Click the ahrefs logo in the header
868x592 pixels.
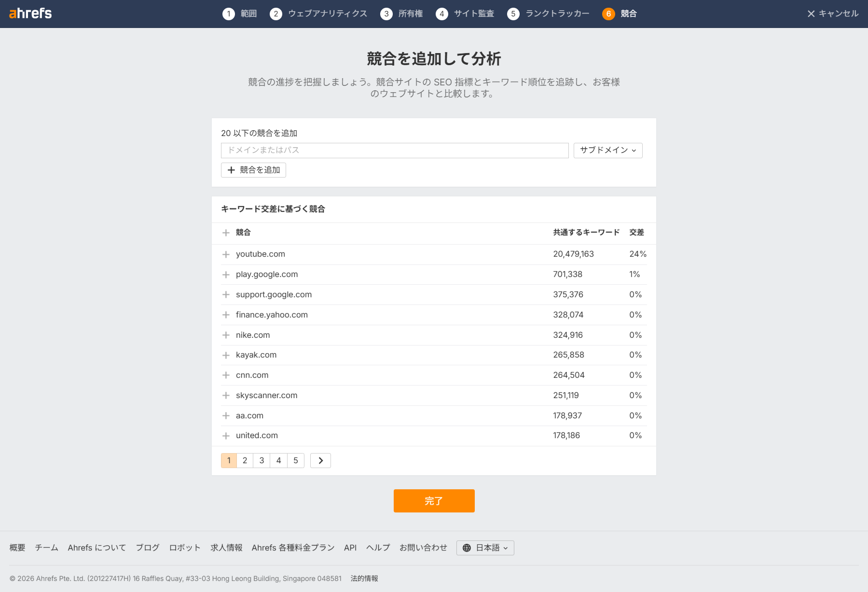[x=31, y=14]
